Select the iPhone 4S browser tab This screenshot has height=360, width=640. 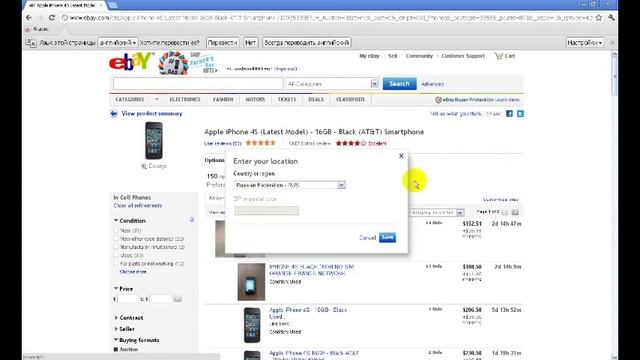coord(63,5)
